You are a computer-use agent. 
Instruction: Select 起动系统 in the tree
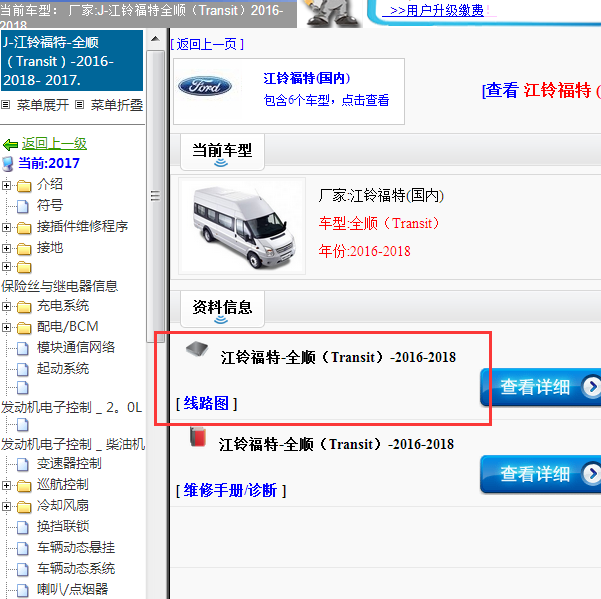(x=63, y=368)
